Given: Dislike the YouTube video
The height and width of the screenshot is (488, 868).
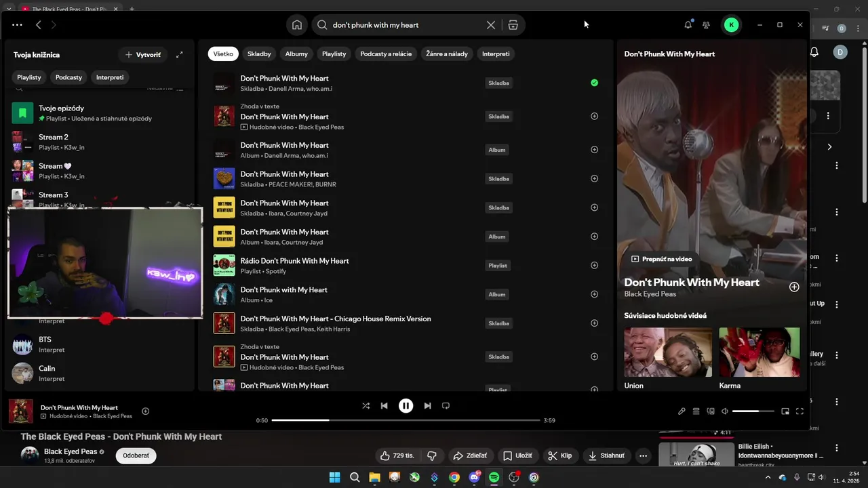Looking at the screenshot, I should pyautogui.click(x=432, y=456).
